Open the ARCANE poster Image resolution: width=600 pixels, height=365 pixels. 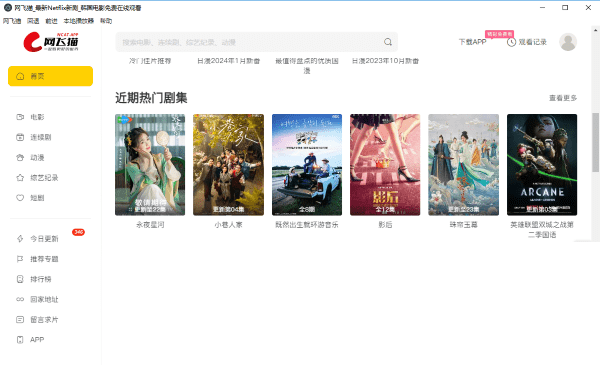(542, 165)
